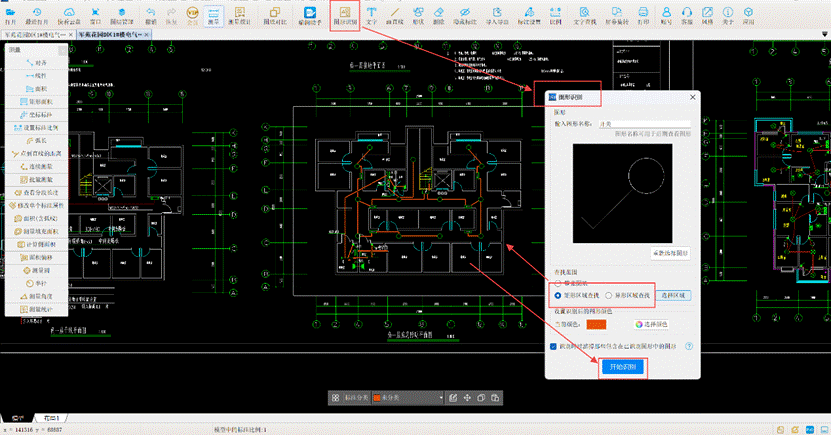Image resolution: width=831 pixels, height=435 pixels.
Task: Select the arc length measure tool
Action: tap(36, 140)
